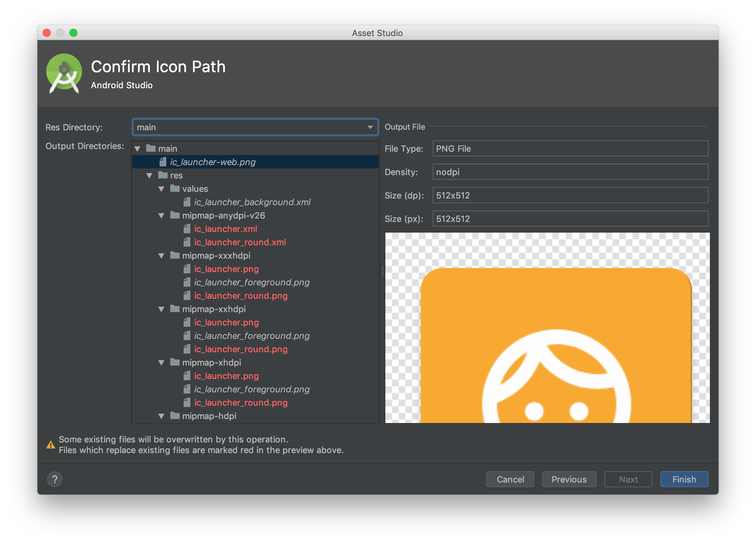Collapse the main folder tree node
Viewport: 756px width, 544px height.
pyautogui.click(x=137, y=149)
